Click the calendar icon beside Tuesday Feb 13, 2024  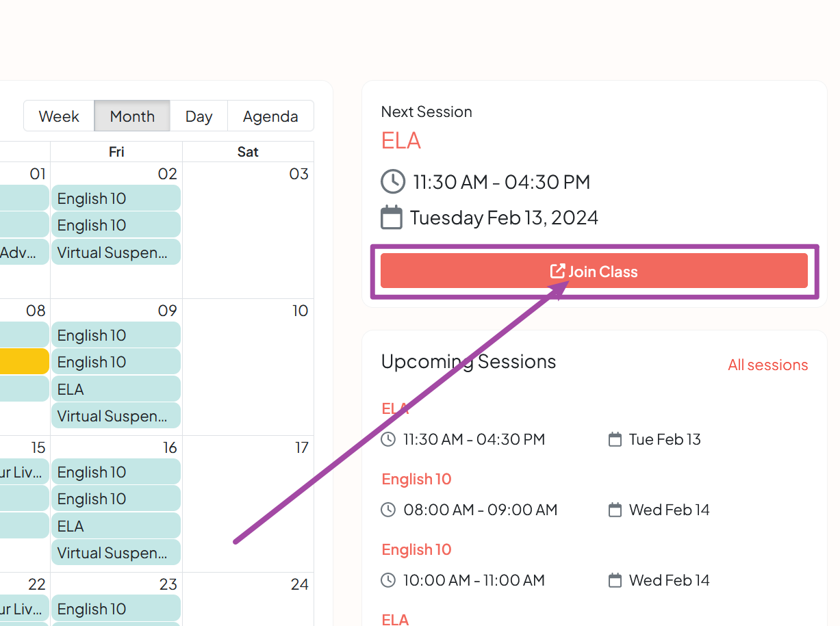[392, 218]
